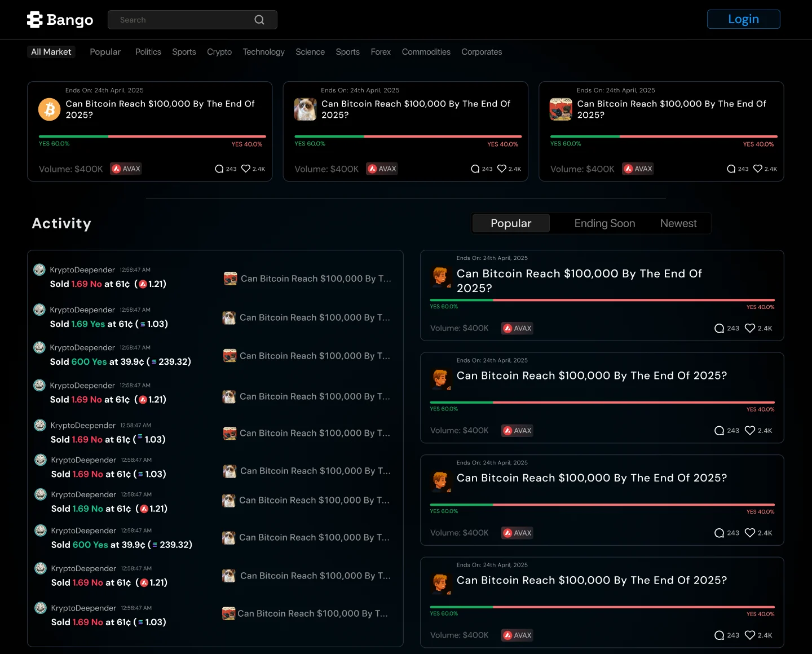Select the AVAX badge on the grumpy cat card

382,169
